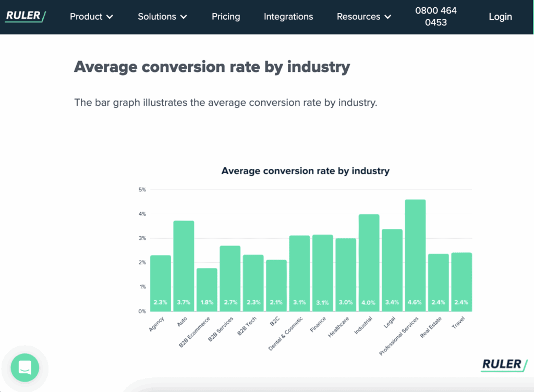This screenshot has height=392, width=534.
Task: Open the Integrations nav link
Action: 288,16
